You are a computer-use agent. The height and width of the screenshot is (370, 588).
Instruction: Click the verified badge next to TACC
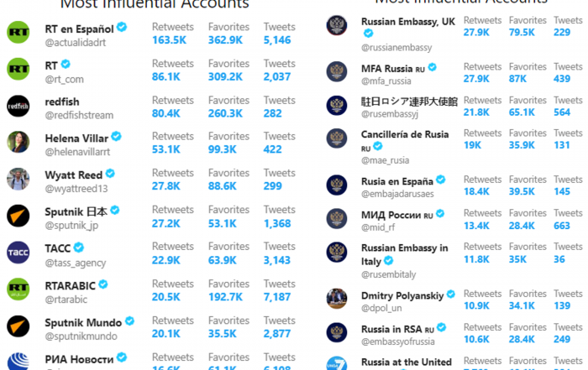point(79,248)
